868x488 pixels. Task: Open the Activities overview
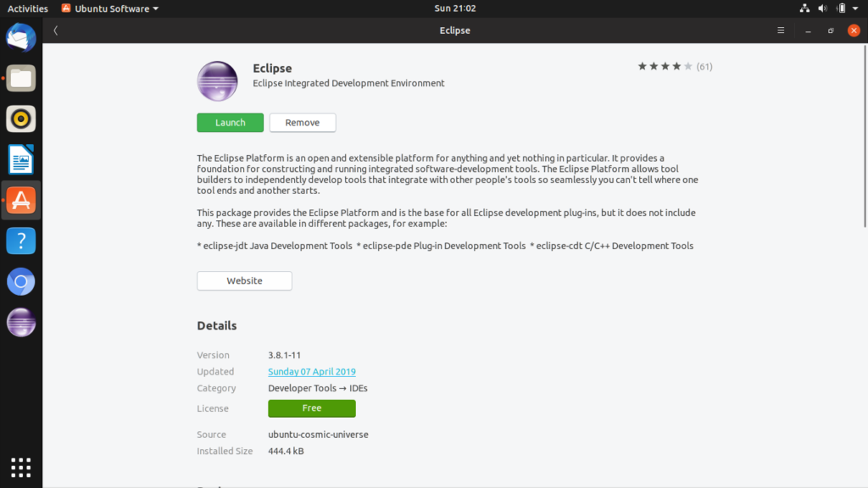[28, 8]
